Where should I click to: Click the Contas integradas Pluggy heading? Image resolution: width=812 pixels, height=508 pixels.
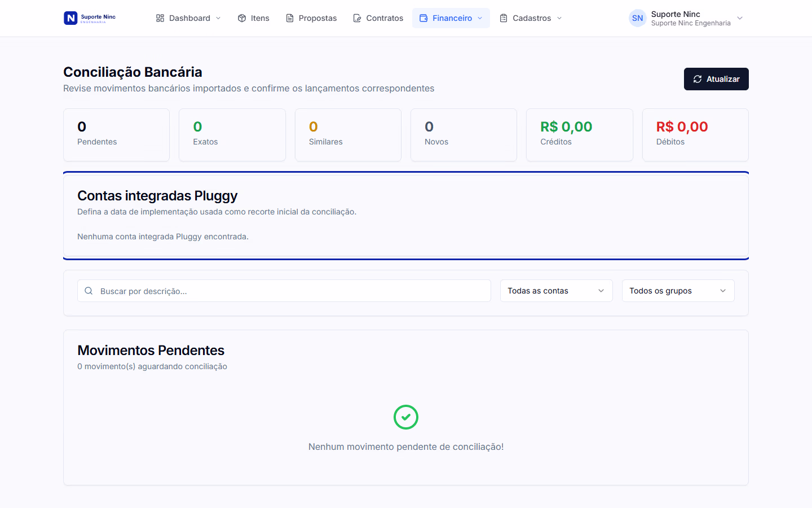[x=157, y=196]
